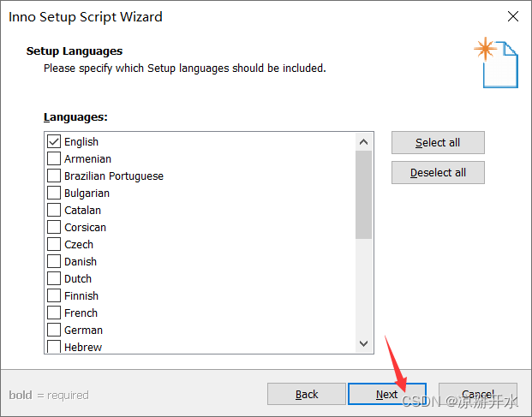Close the Inno Setup Script Wizard window
The width and height of the screenshot is (532, 417).
pyautogui.click(x=513, y=16)
